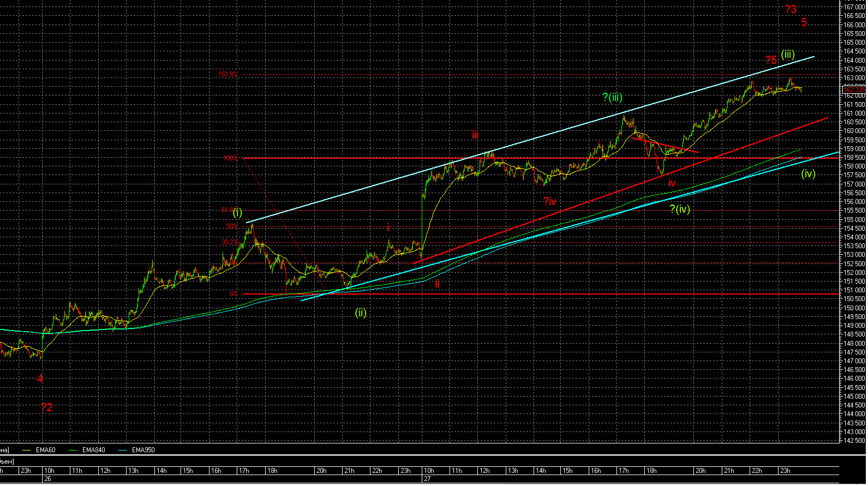This screenshot has height=486, width=868.
Task: Click the 167 000 price axis label
Action: pos(854,7)
